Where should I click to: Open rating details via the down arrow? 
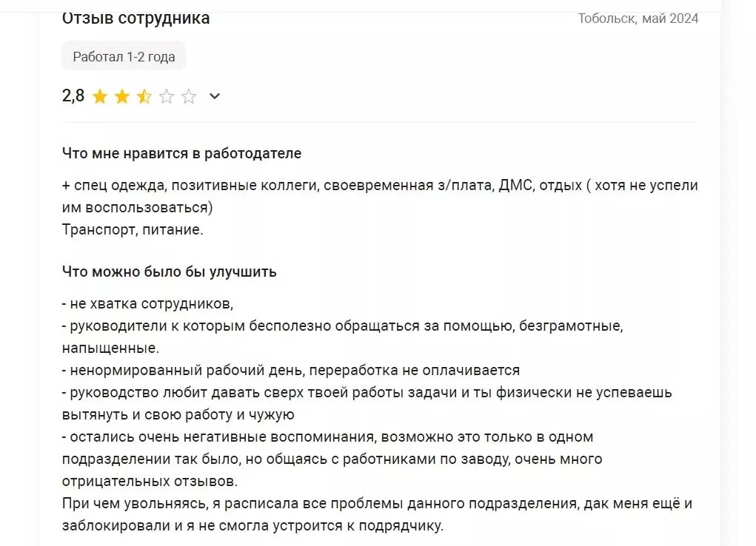coord(215,96)
